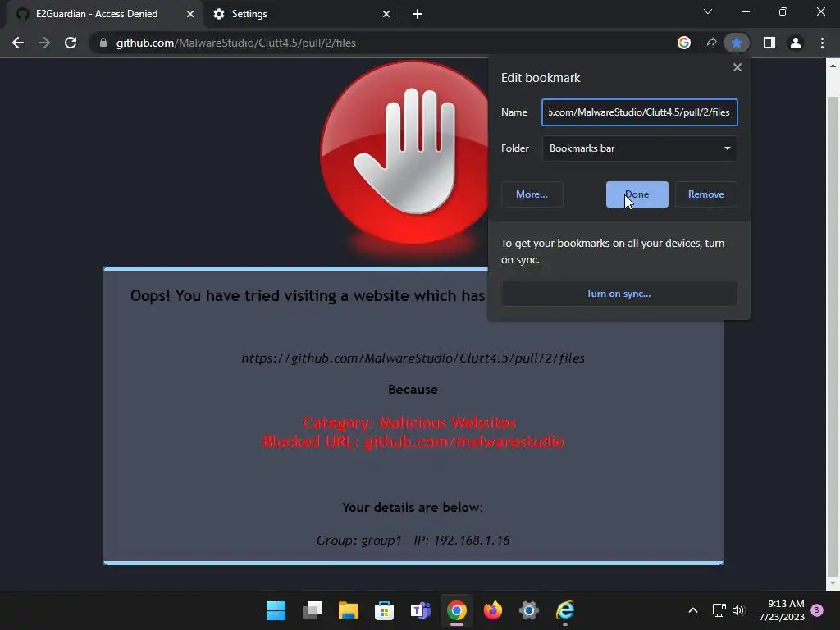Reload the current page
Viewport: 840px width, 630px height.
(x=71, y=43)
